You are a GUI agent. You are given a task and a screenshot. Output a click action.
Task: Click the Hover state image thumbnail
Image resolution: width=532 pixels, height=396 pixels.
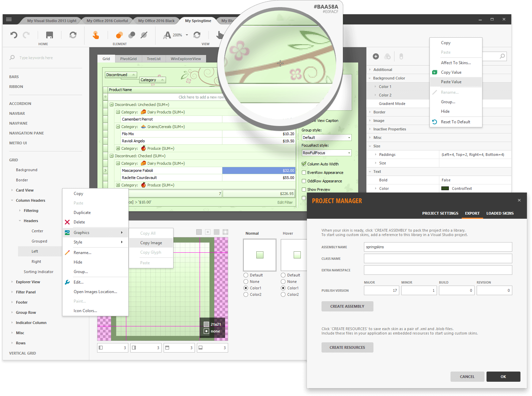tap(294, 255)
